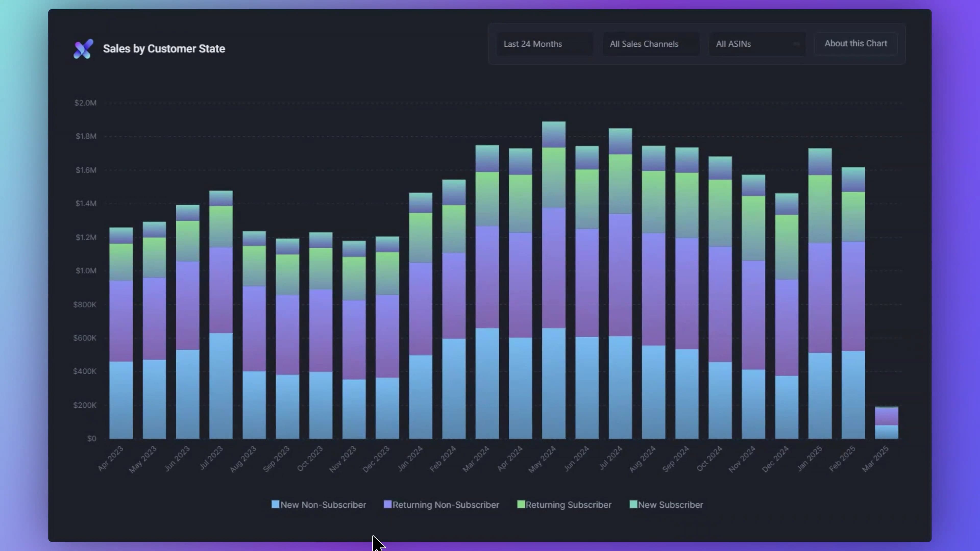This screenshot has width=980, height=551.
Task: Select the short Mar 2025 bar
Action: [x=886, y=423]
